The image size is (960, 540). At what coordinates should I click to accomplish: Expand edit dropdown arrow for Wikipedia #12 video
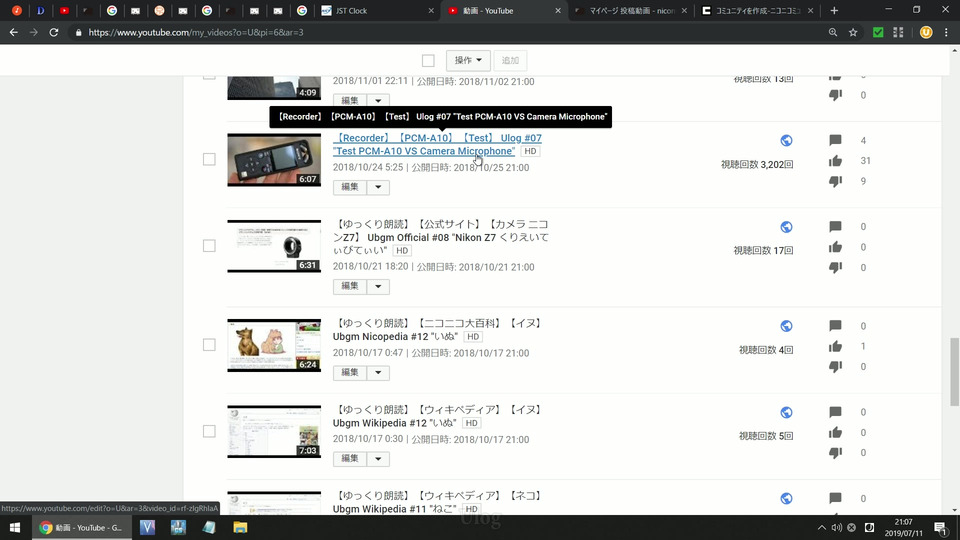[x=378, y=459]
